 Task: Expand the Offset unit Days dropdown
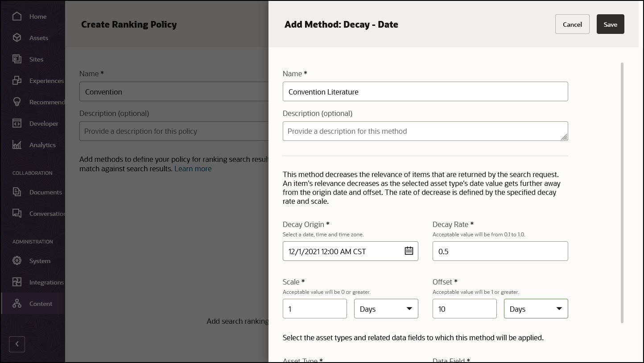point(536,309)
